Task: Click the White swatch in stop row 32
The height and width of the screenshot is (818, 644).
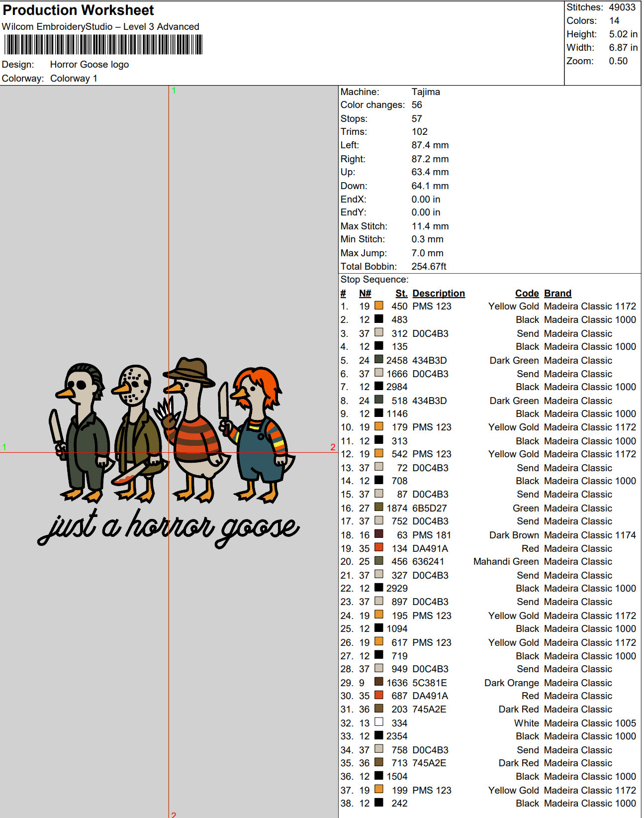Action: (x=379, y=722)
